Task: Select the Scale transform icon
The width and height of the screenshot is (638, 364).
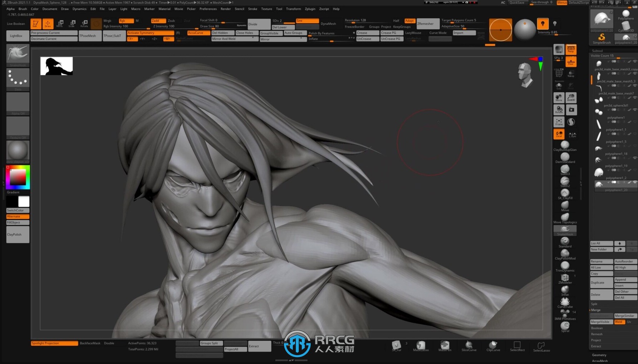Action: [72, 24]
